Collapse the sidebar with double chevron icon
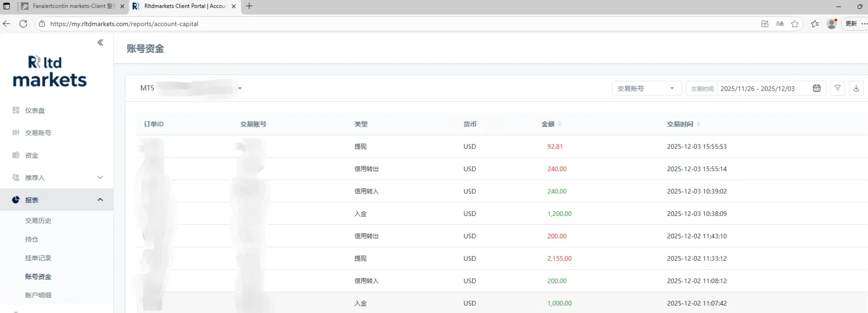The height and width of the screenshot is (313, 868). click(100, 43)
